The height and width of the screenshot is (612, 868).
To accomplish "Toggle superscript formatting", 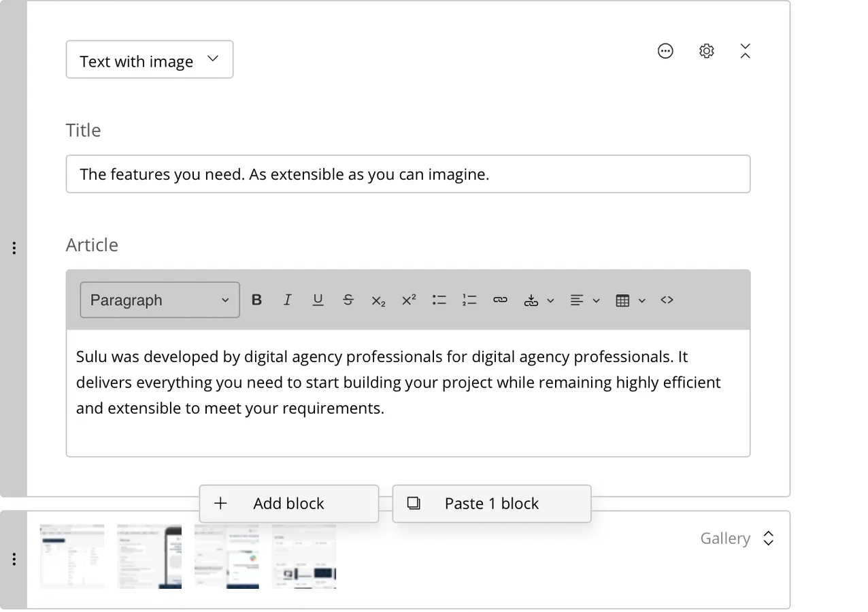I will point(409,300).
